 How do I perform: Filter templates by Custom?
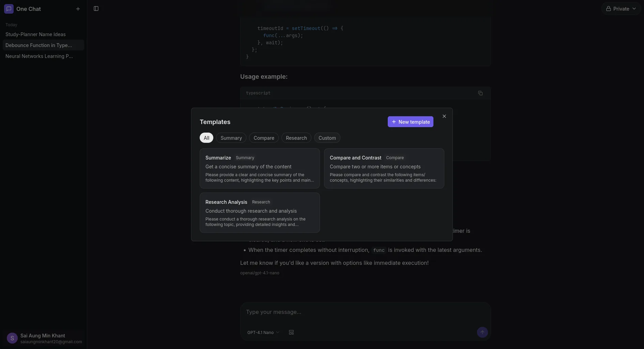tap(327, 138)
